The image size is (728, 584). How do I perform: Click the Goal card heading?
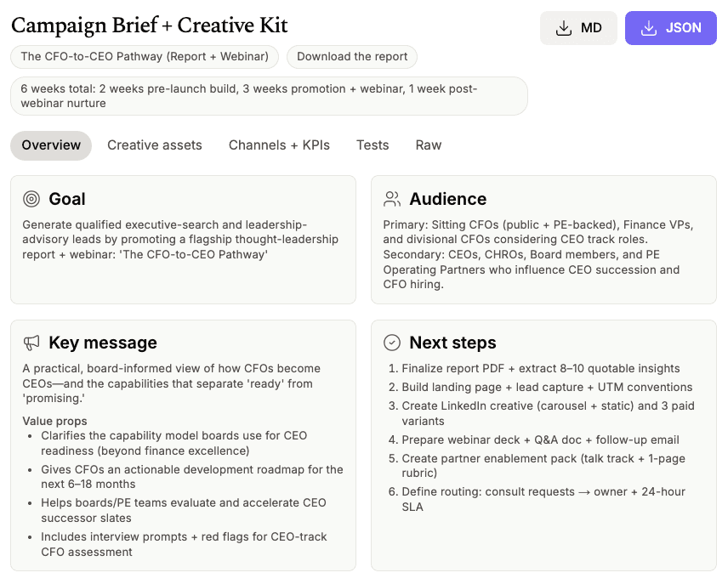point(67,199)
